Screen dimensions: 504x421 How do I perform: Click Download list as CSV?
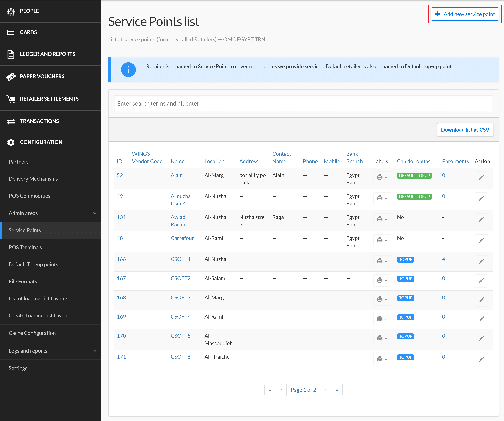coord(465,129)
